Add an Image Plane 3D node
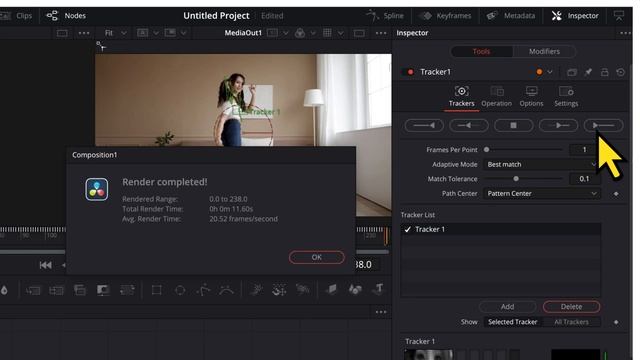This screenshot has height=360, width=640. pyautogui.click(x=331, y=289)
